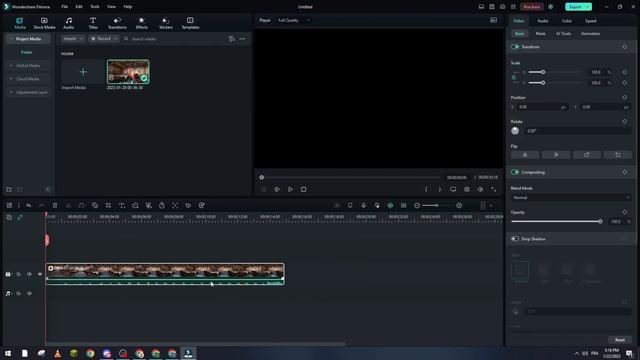Screen dimensions: 640x360
Task: Switch to the Video properties tab
Action: [x=519, y=21]
